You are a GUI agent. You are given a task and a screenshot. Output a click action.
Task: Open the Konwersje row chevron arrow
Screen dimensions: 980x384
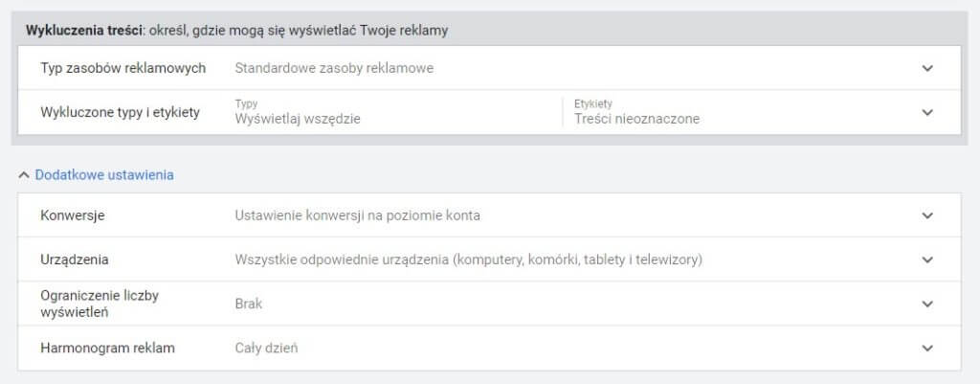pos(926,215)
